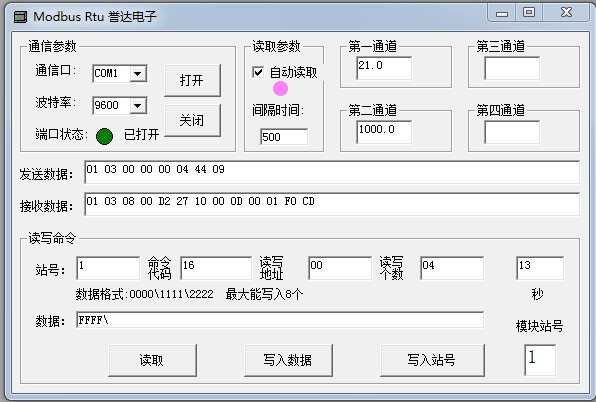
Task: Click the green port status indicator
Action: (x=104, y=136)
